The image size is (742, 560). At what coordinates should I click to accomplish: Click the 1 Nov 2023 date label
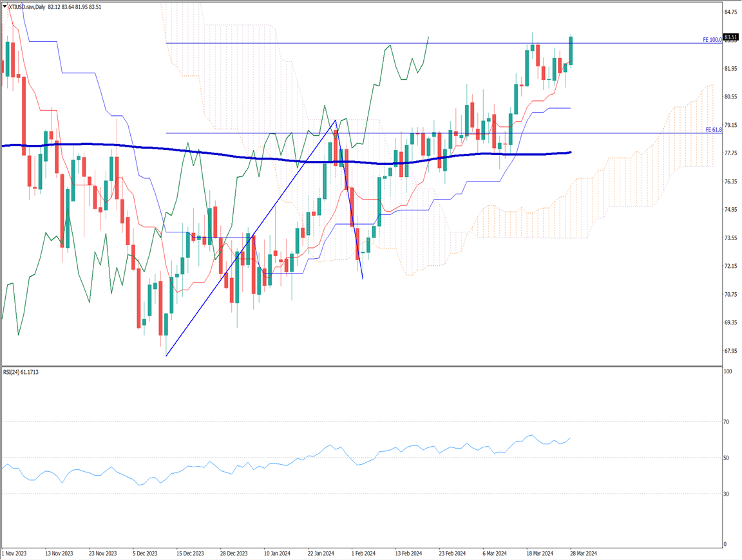[x=15, y=553]
